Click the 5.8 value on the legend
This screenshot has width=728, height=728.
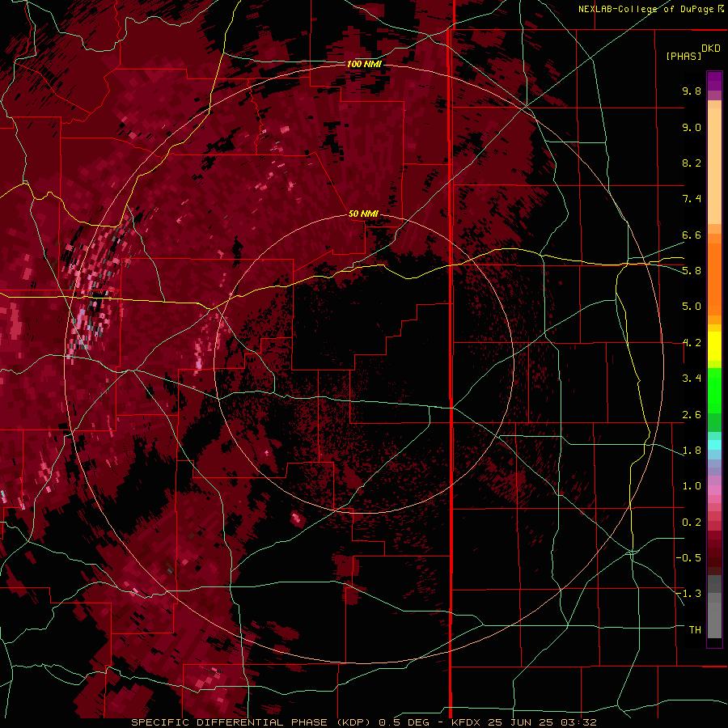coord(692,271)
